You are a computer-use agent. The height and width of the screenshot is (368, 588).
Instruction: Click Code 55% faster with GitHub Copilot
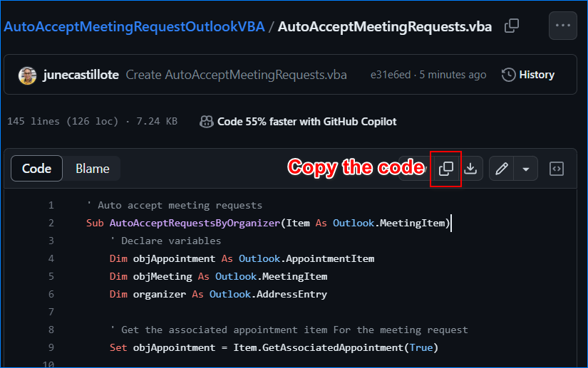[x=306, y=121]
